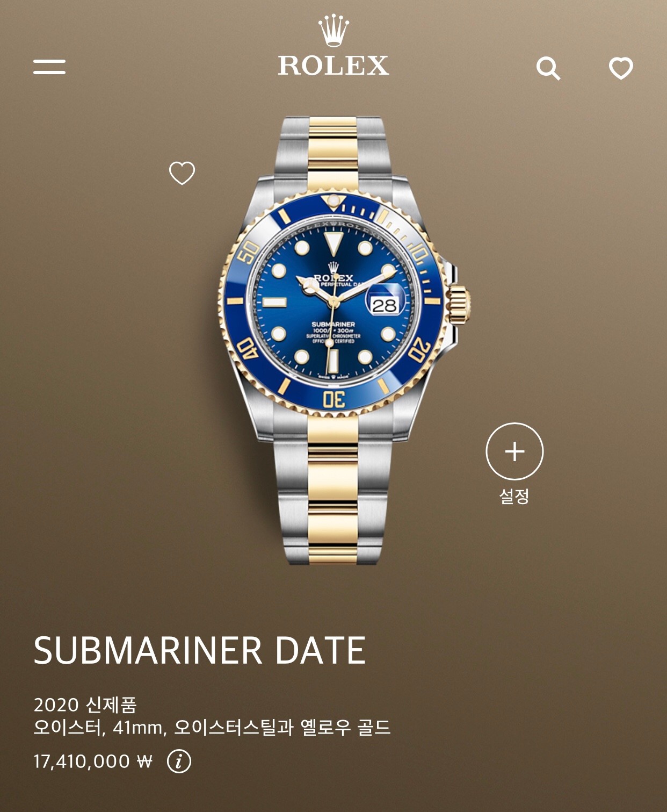
Task: Click the plus circle configure button
Action: pyautogui.click(x=514, y=451)
